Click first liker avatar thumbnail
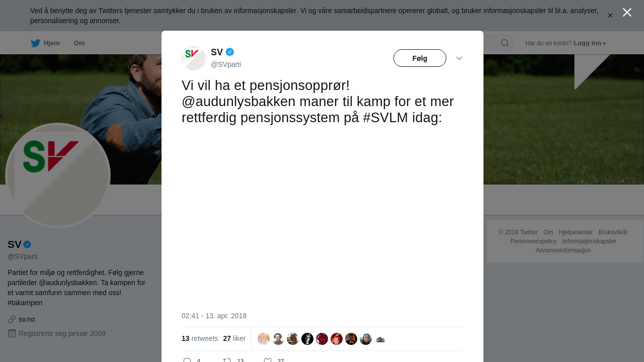 (x=264, y=339)
